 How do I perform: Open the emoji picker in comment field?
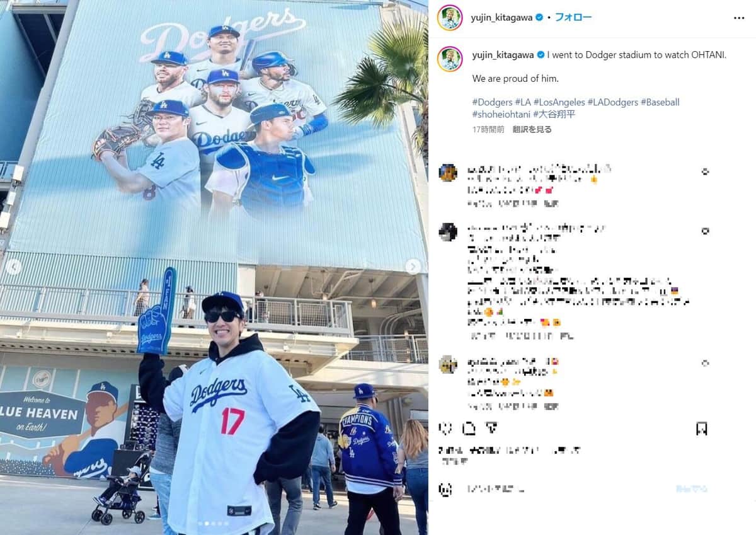(x=445, y=489)
